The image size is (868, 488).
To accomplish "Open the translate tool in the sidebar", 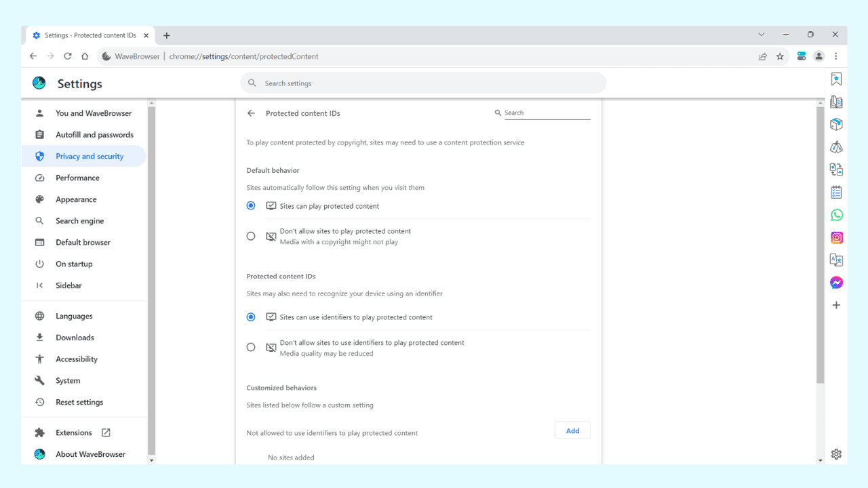I will [x=836, y=260].
